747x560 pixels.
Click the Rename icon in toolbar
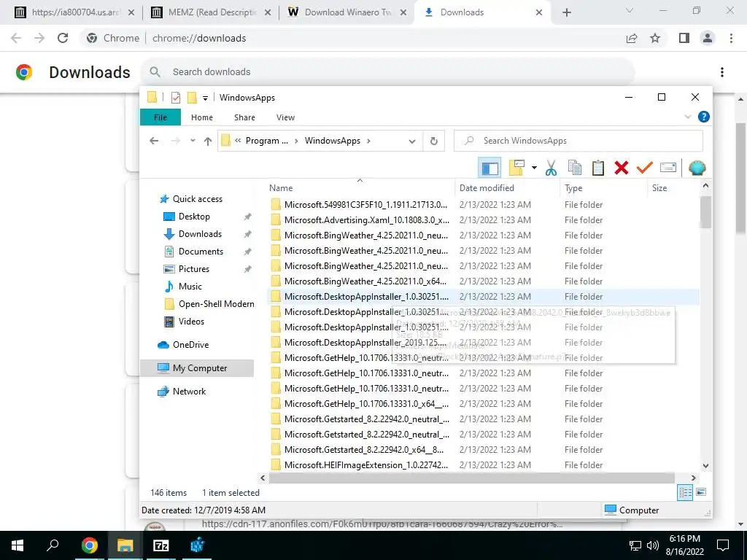[668, 168]
